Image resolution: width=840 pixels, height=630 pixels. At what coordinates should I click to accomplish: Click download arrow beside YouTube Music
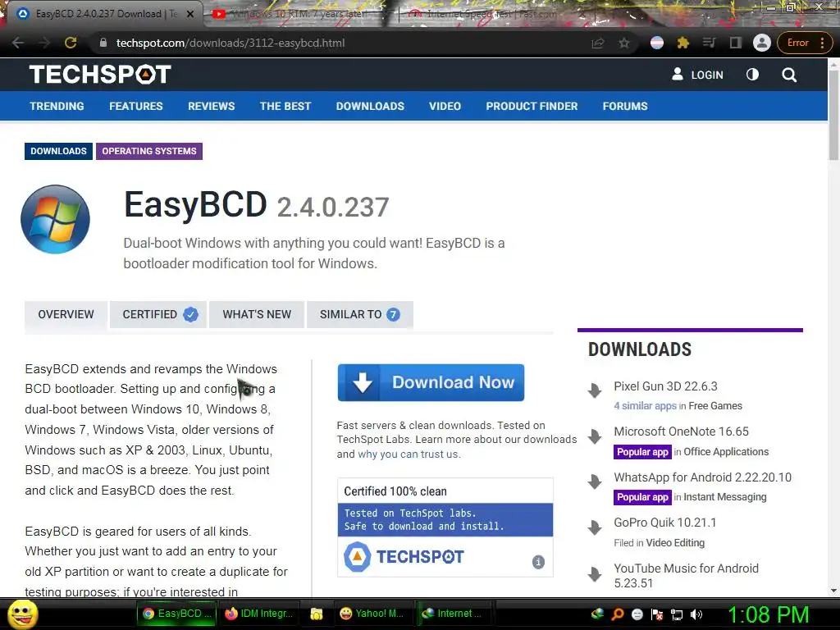[595, 574]
